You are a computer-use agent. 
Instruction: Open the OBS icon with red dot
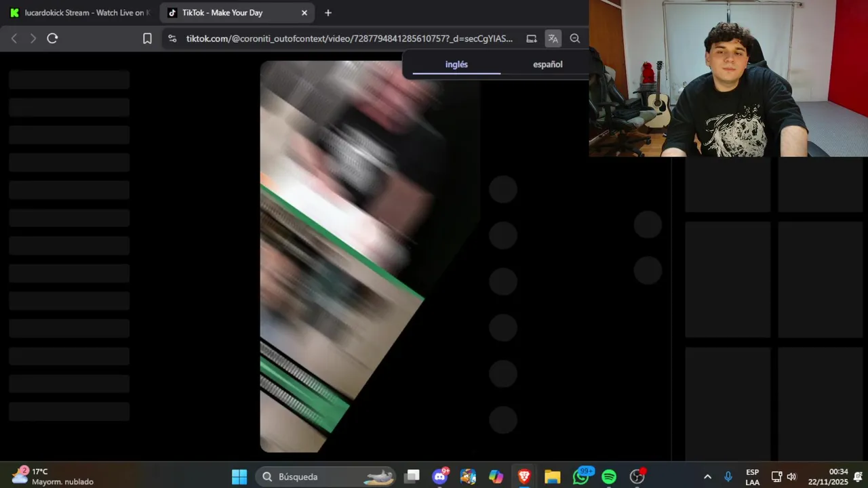coord(637,476)
